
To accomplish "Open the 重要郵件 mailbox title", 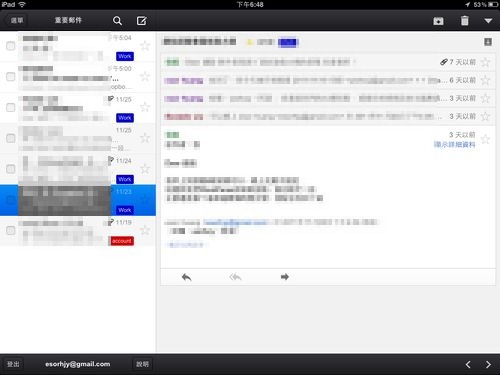I will click(68, 20).
